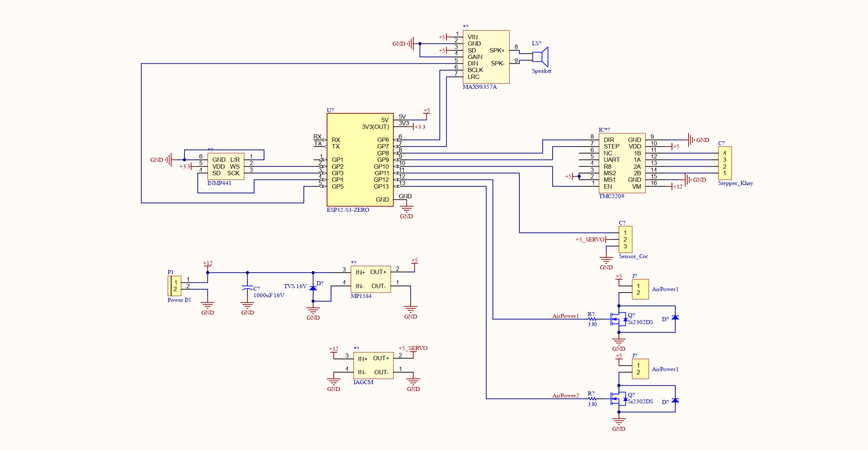The image size is (868, 450).
Task: Select the Sensor_Coc three-pin connector
Action: tap(625, 239)
